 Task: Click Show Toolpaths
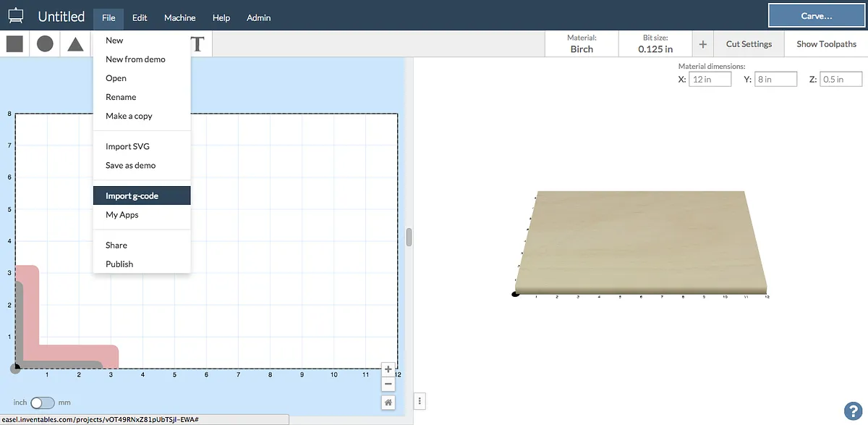826,44
